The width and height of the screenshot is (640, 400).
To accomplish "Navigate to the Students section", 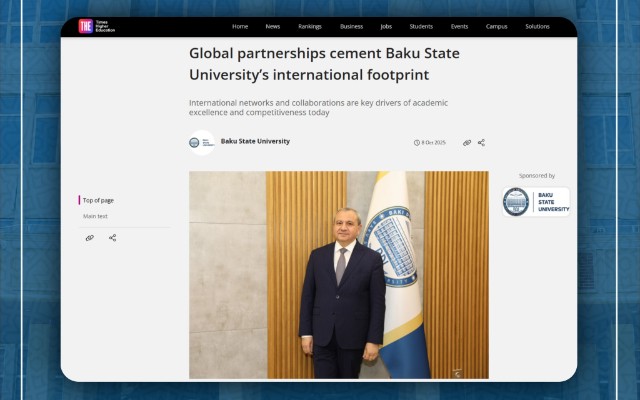I will [x=421, y=27].
